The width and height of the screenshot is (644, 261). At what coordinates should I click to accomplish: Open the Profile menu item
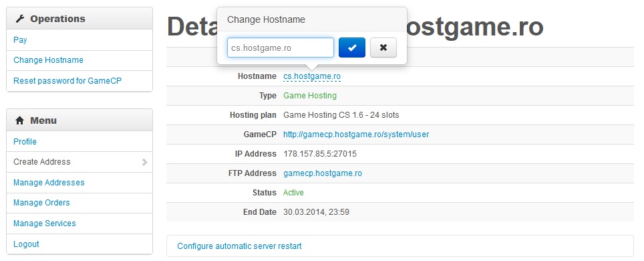(25, 142)
